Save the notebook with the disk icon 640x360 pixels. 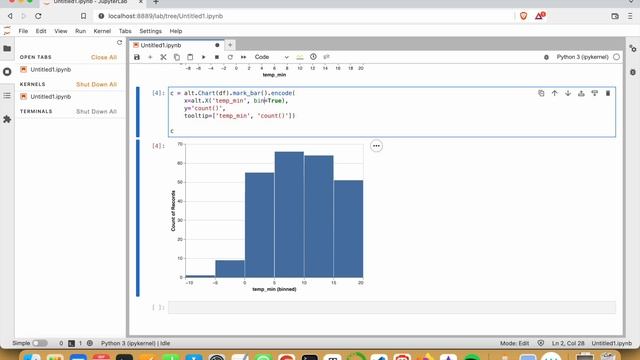pos(137,57)
